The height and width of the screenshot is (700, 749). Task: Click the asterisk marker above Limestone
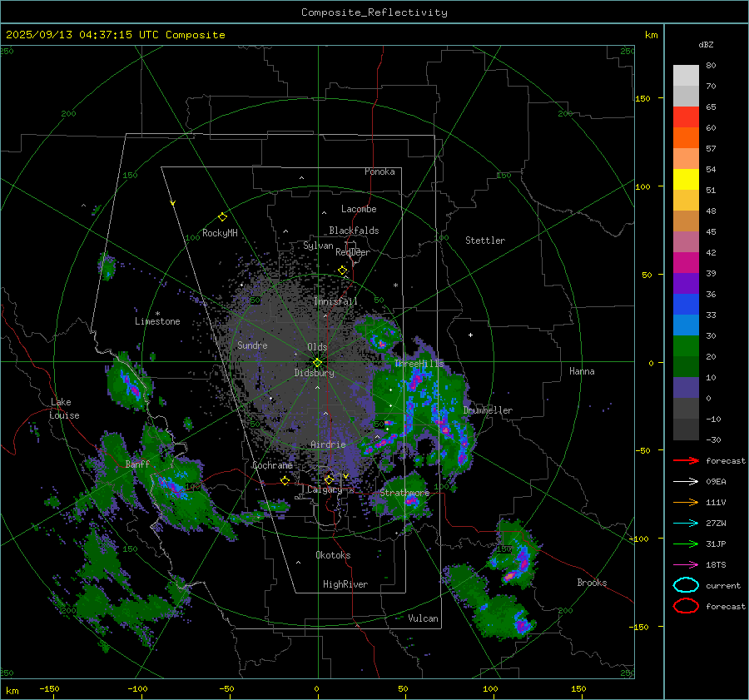pyautogui.click(x=157, y=314)
